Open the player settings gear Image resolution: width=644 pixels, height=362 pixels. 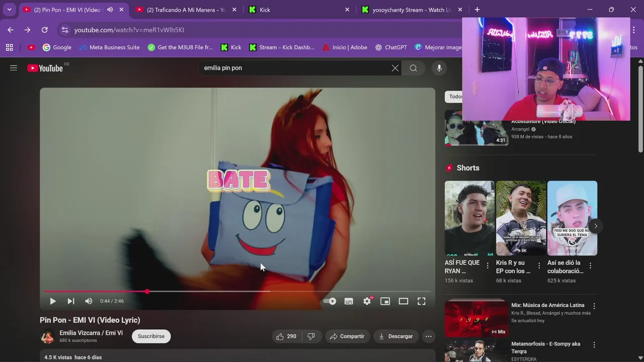point(367,301)
